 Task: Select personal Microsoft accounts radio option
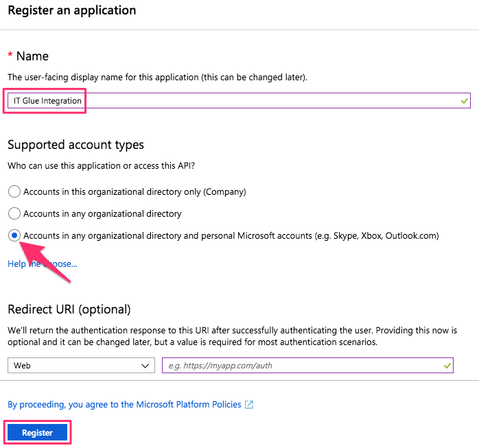click(14, 235)
